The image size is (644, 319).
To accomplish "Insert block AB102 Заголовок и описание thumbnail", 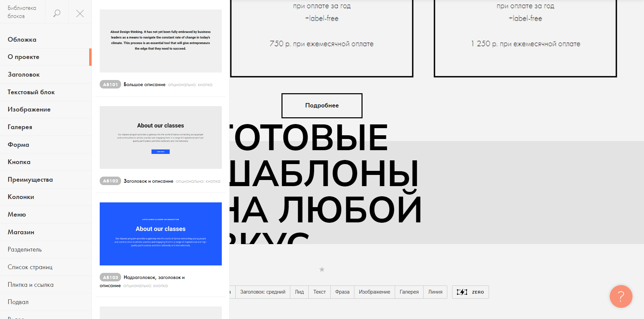I will click(161, 137).
